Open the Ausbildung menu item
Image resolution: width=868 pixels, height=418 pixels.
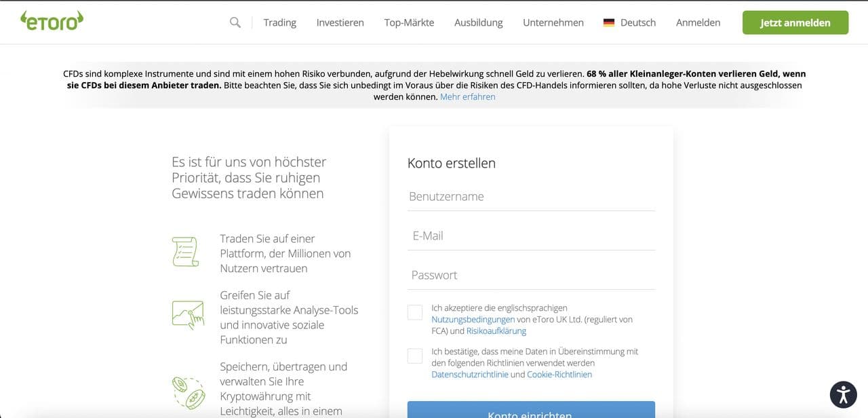pyautogui.click(x=478, y=22)
